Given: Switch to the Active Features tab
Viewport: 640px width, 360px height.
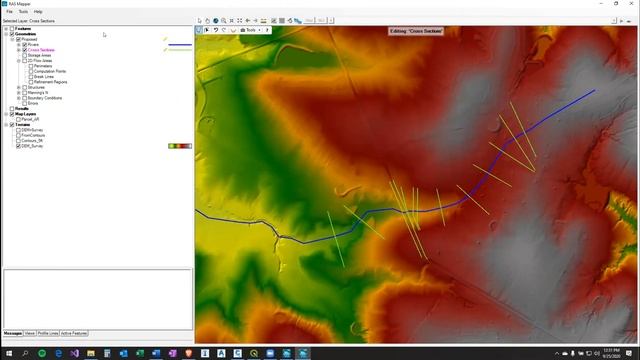Looking at the screenshot, I should pos(74,333).
